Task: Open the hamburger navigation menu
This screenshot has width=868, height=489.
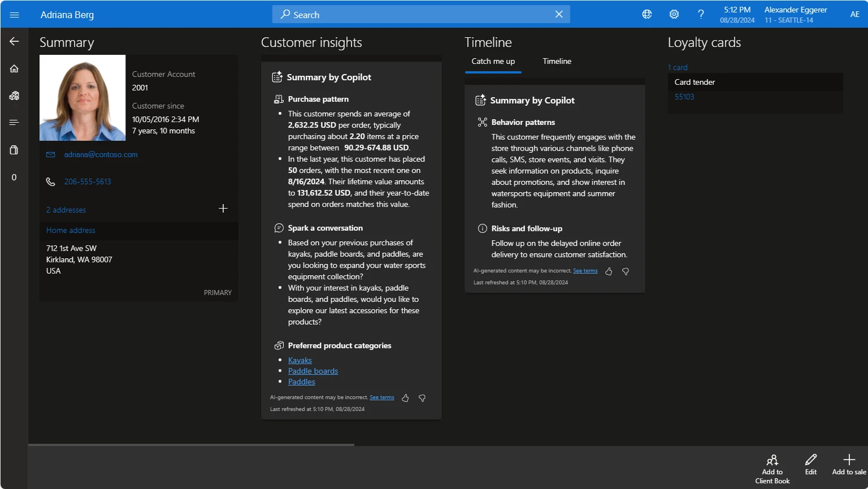Action: (x=15, y=15)
